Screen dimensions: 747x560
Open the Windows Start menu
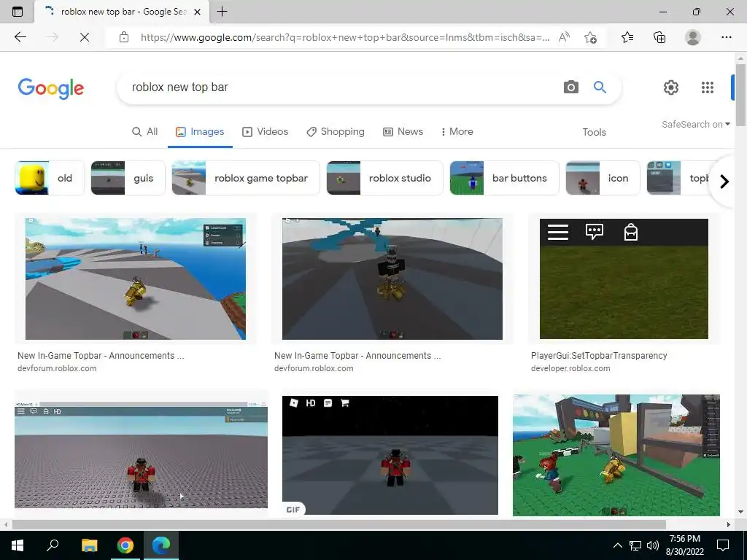[x=18, y=545]
